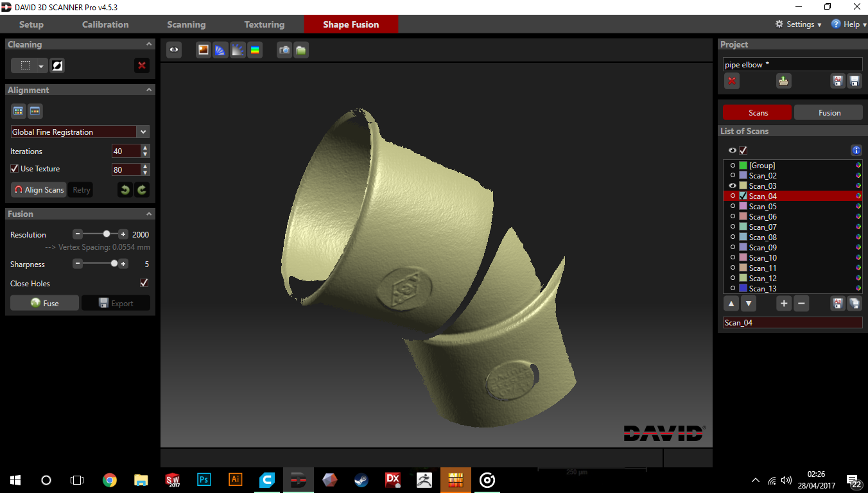
Task: Click the Sharpness slider handle
Action: (x=114, y=264)
